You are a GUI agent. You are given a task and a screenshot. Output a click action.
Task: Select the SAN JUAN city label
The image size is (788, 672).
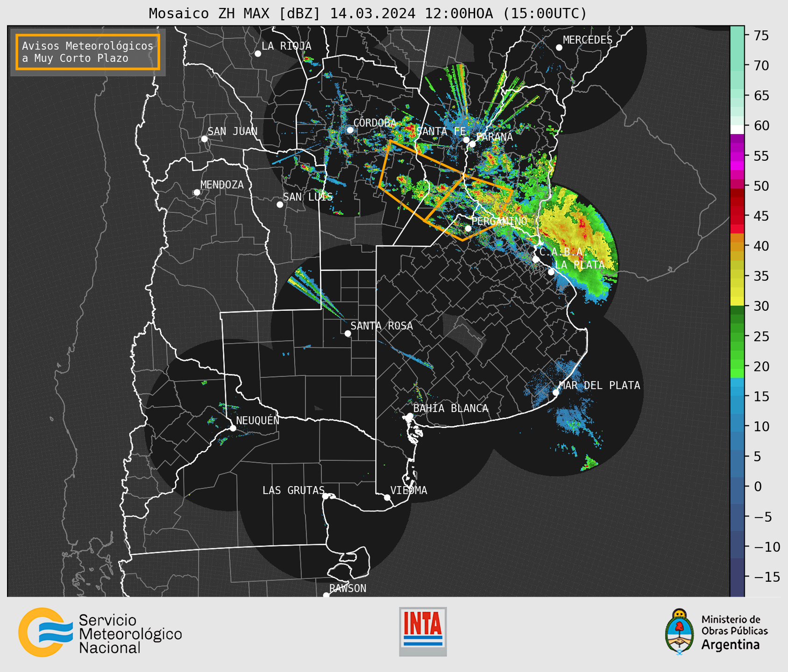point(233,131)
